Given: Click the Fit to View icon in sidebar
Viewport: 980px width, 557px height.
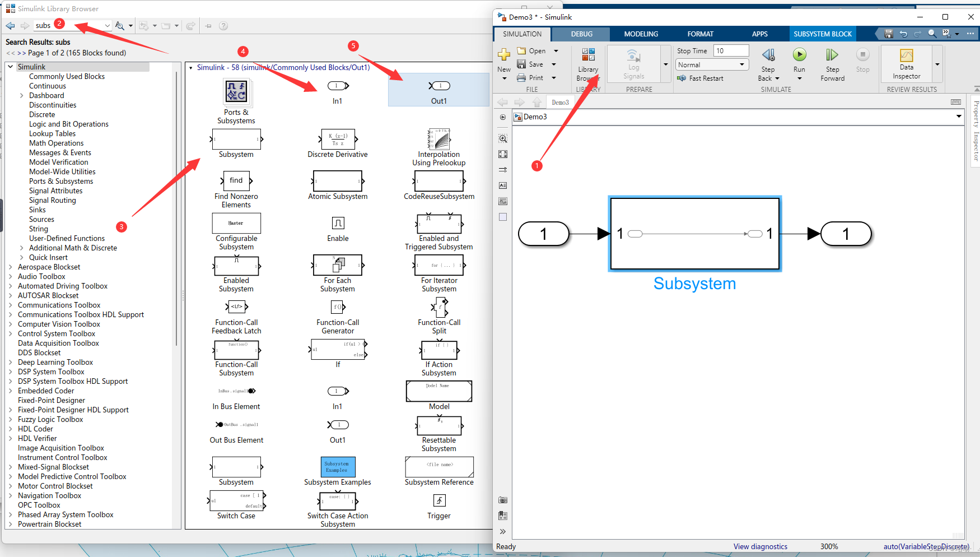Looking at the screenshot, I should (x=502, y=154).
